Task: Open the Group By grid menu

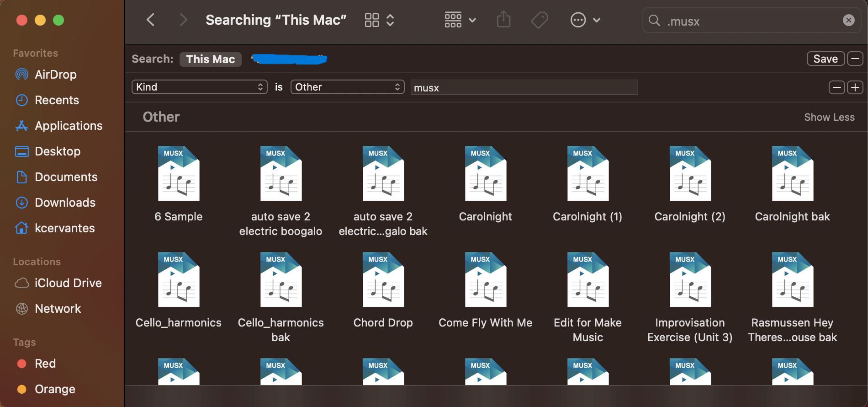Action: 460,20
